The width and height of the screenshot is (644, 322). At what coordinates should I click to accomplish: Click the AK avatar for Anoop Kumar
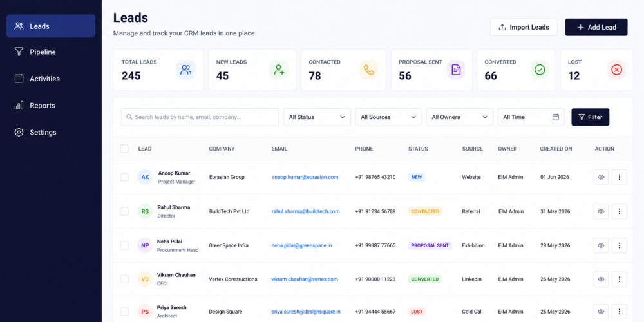pos(145,177)
